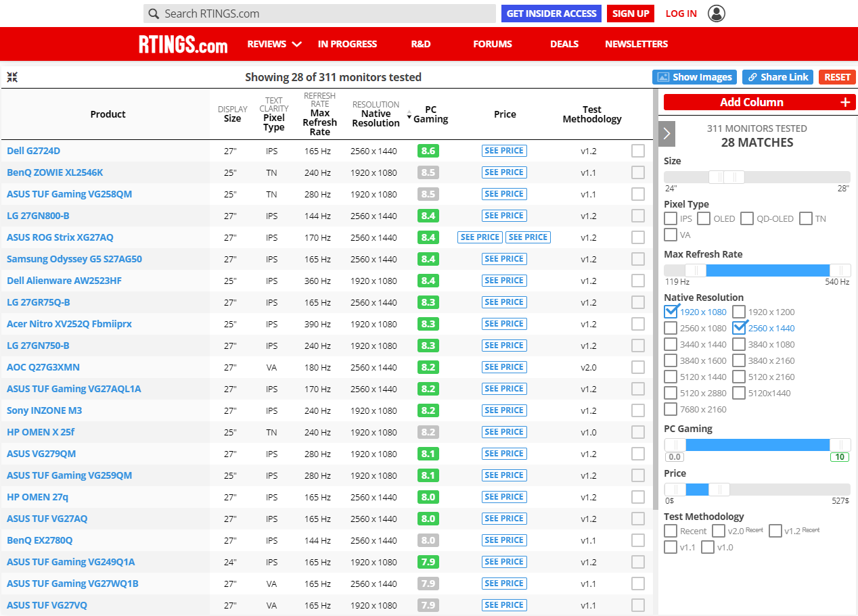858x616 pixels.
Task: Sort by the Native Resolution column
Action: (376, 114)
